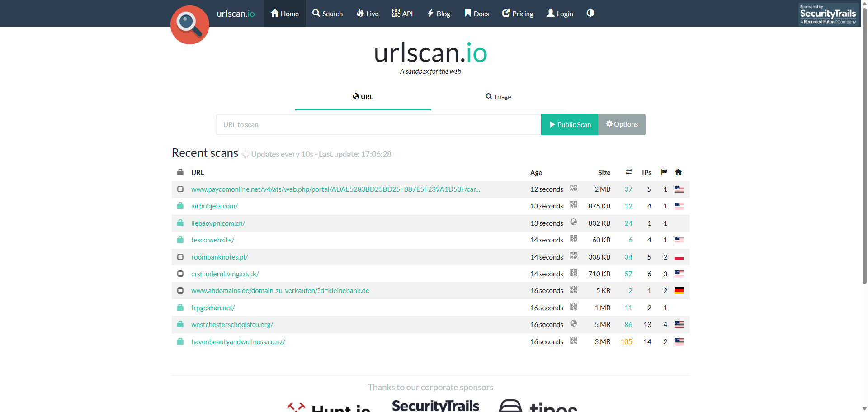Click request count 37 in paycomonline.net row

[x=628, y=189]
